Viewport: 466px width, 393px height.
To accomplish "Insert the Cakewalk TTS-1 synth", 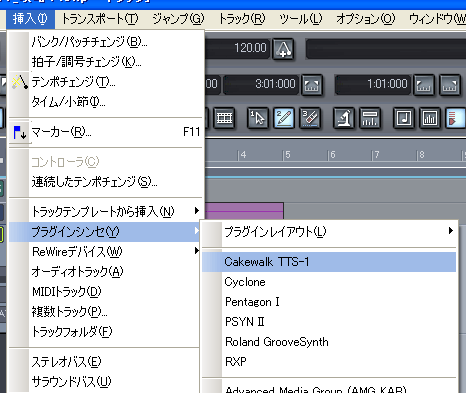I will (329, 262).
